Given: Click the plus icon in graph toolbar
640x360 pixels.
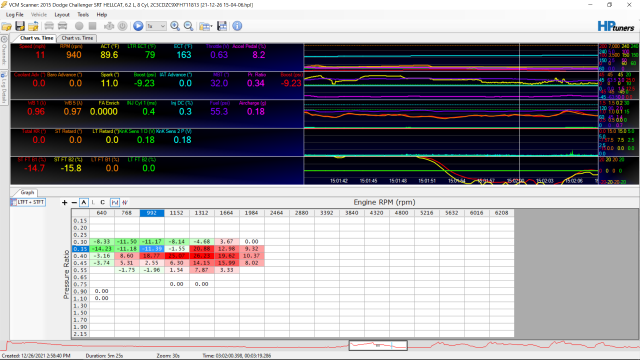Looking at the screenshot, I should click(x=64, y=202).
